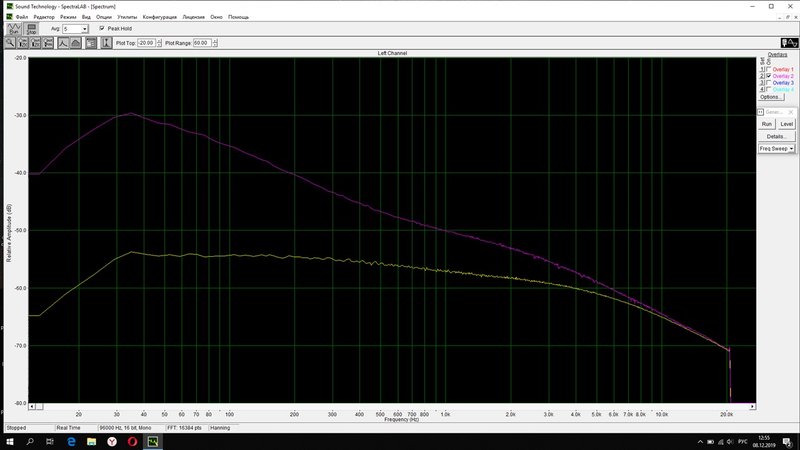Click Set button 3 for Overlay 3
The width and height of the screenshot is (800, 450).
tap(762, 83)
